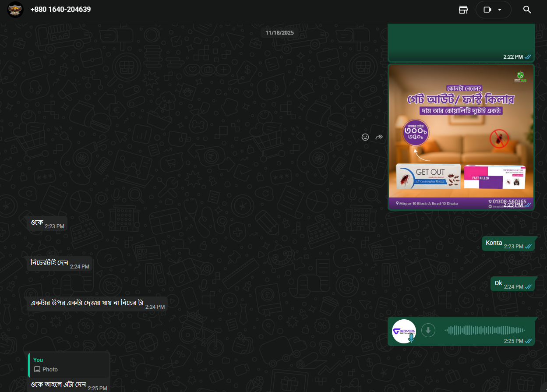547x392 pixels.
Task: Forward the product image message
Action: 378,137
